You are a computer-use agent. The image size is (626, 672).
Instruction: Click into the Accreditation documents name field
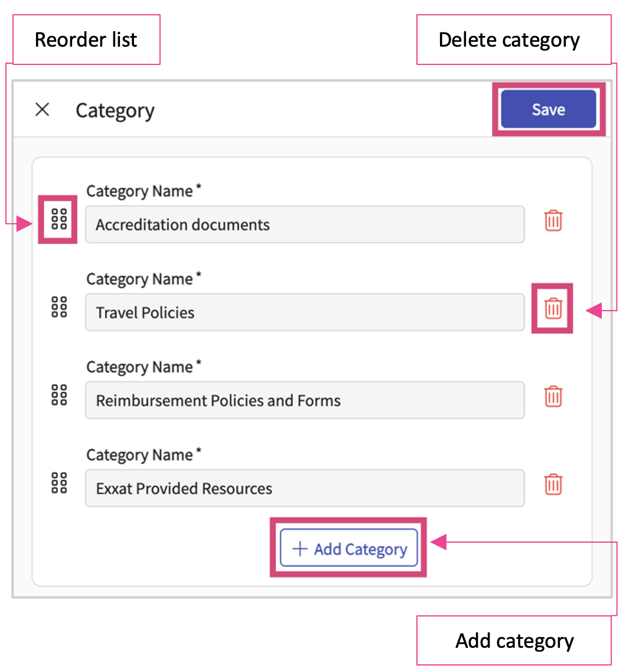coord(304,224)
